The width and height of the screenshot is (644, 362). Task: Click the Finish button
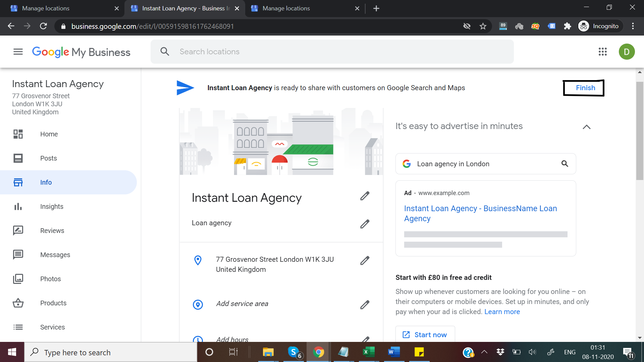point(585,88)
